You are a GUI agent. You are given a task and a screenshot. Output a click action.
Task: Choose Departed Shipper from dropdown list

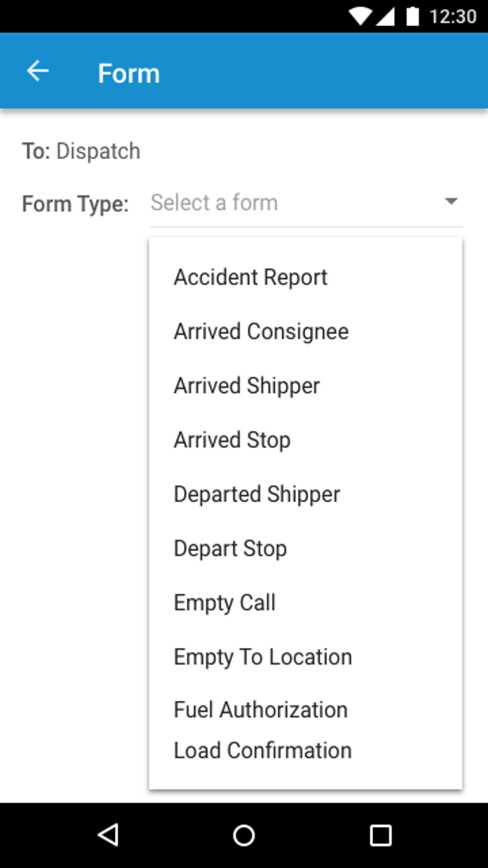tap(257, 494)
